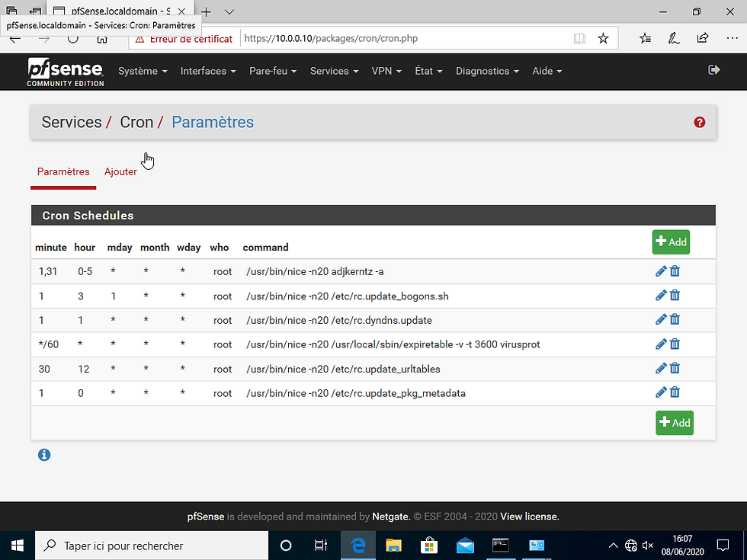Image resolution: width=747 pixels, height=560 pixels.
Task: Switch to the Ajouter tab
Action: point(120,172)
